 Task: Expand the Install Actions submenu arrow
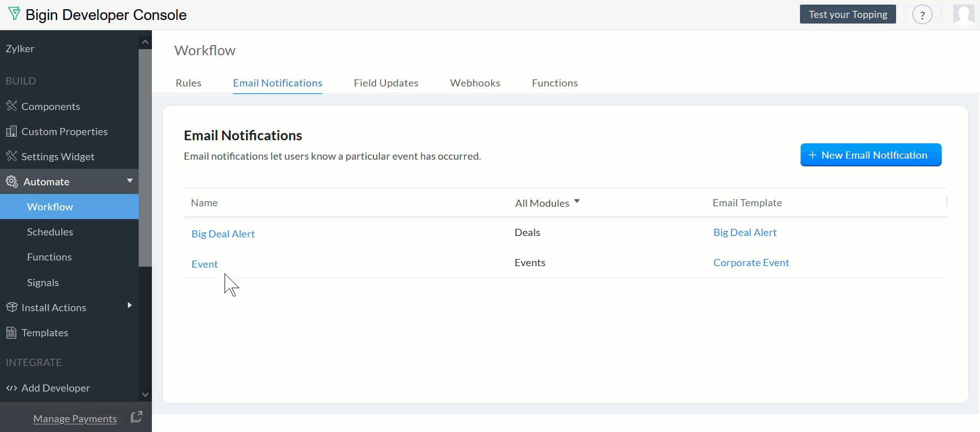[x=129, y=306]
